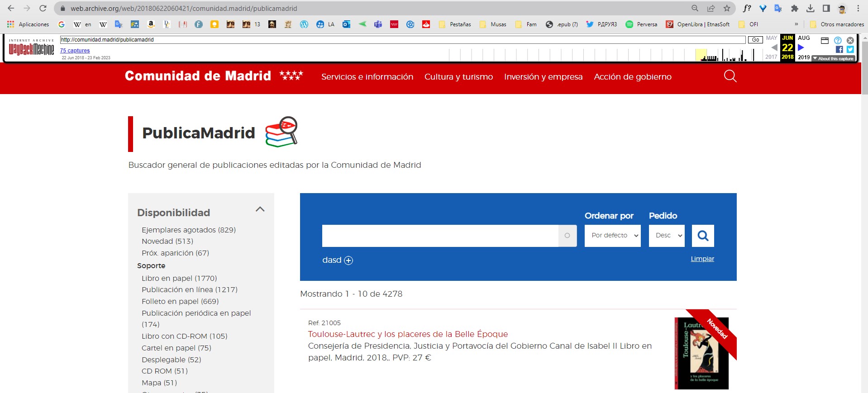Image resolution: width=868 pixels, height=393 pixels.
Task: Open the Pedido 'Desc' dropdown
Action: [x=667, y=236]
